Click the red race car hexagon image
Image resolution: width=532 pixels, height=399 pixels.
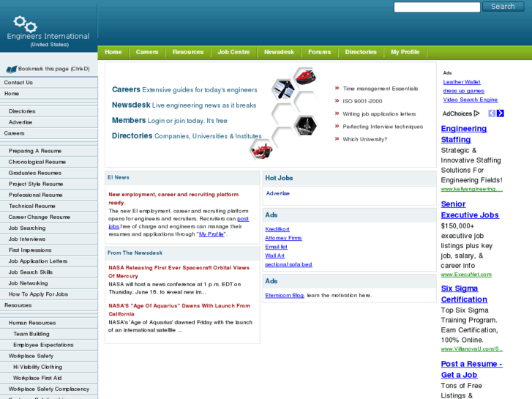click(261, 150)
